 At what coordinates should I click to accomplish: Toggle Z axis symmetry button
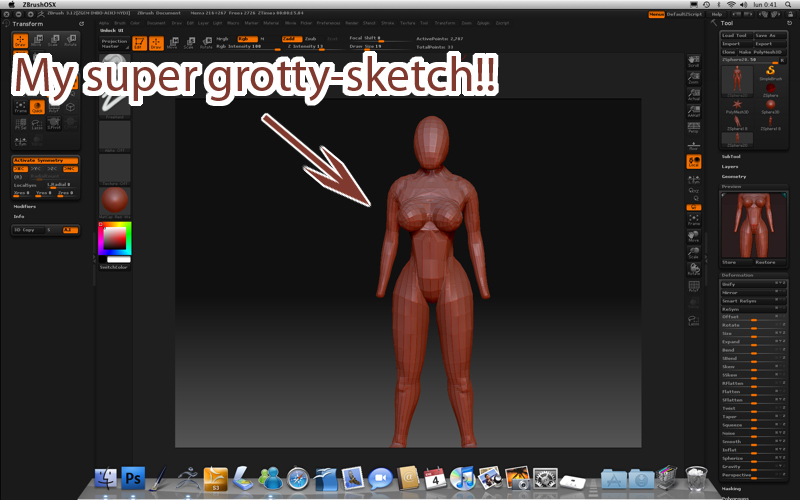(x=53, y=169)
